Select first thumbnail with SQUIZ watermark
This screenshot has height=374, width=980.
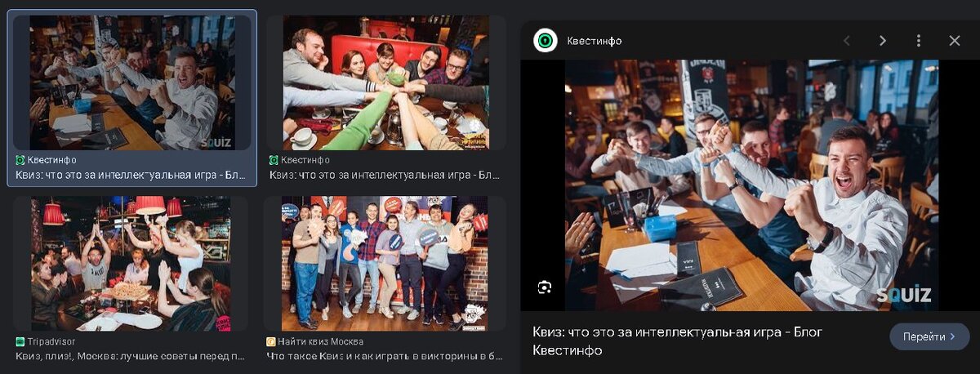tap(132, 82)
